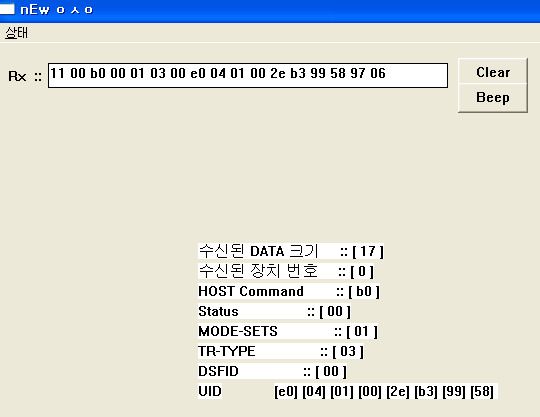
Task: Click the 'Rx ::' label
Action: tap(25, 76)
